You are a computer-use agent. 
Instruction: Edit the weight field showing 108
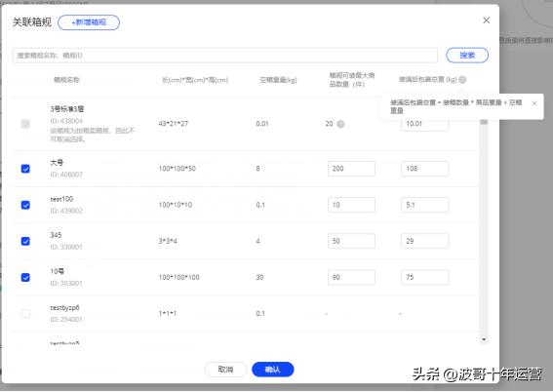pyautogui.click(x=424, y=169)
